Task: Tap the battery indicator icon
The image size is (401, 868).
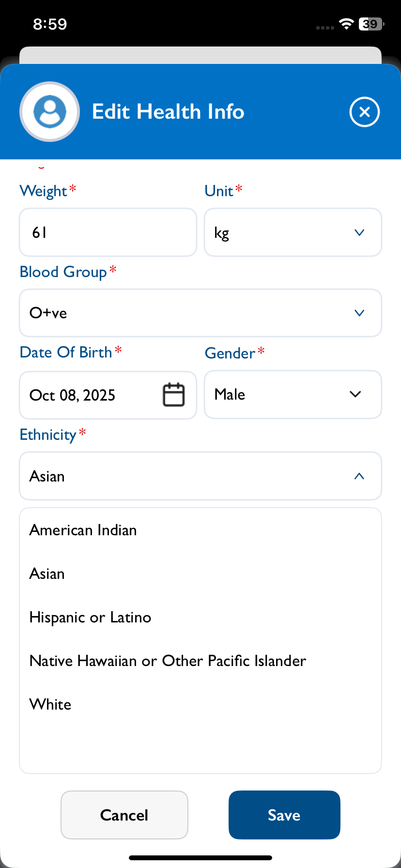Action: (371, 24)
